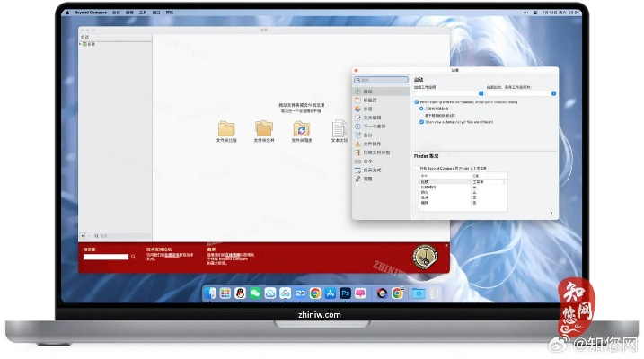This screenshot has width=644, height=359.
Task: Open the load workspace (加载工作空间) dropdown
Action: pyautogui.click(x=481, y=92)
